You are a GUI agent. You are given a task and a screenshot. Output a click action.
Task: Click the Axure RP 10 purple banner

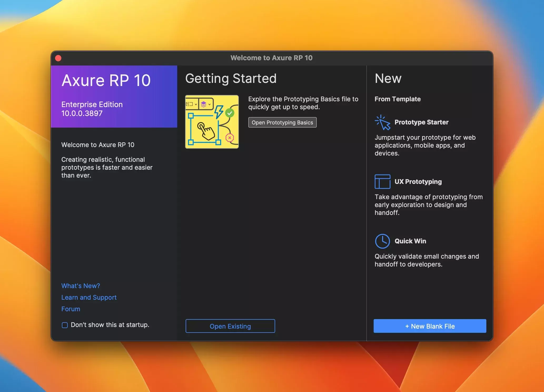pyautogui.click(x=114, y=96)
